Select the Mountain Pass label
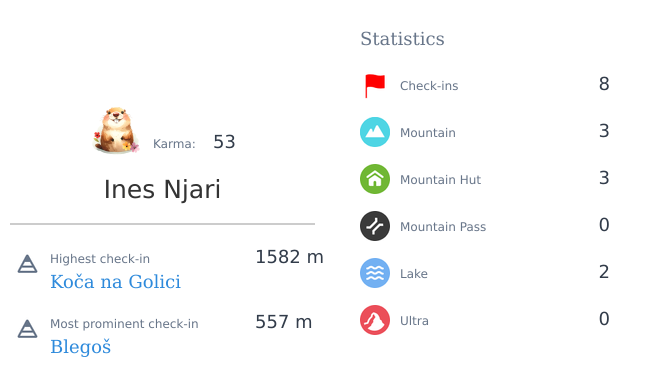 tap(443, 227)
